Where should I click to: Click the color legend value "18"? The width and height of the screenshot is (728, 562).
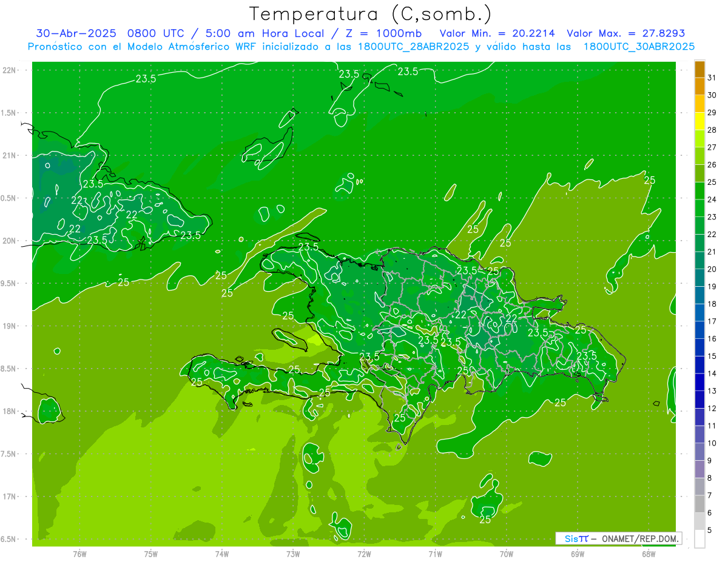(x=712, y=304)
